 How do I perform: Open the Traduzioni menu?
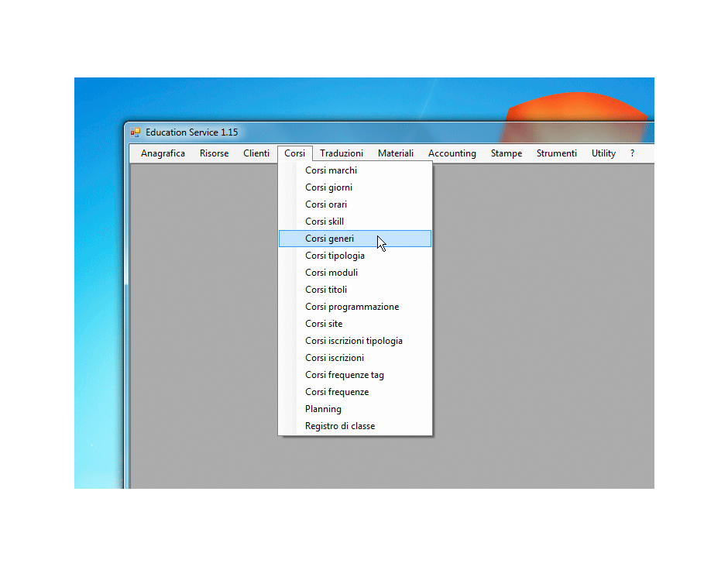coord(342,153)
